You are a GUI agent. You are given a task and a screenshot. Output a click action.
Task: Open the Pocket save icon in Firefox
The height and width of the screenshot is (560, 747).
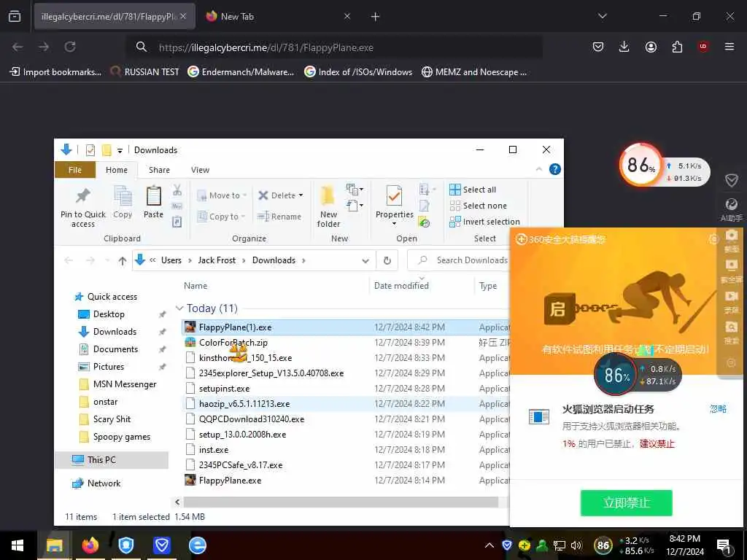(598, 47)
